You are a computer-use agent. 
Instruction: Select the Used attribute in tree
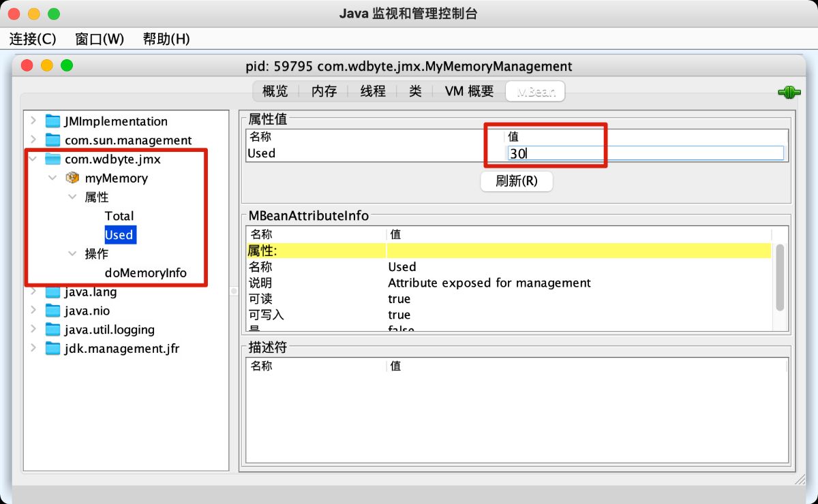pos(119,235)
